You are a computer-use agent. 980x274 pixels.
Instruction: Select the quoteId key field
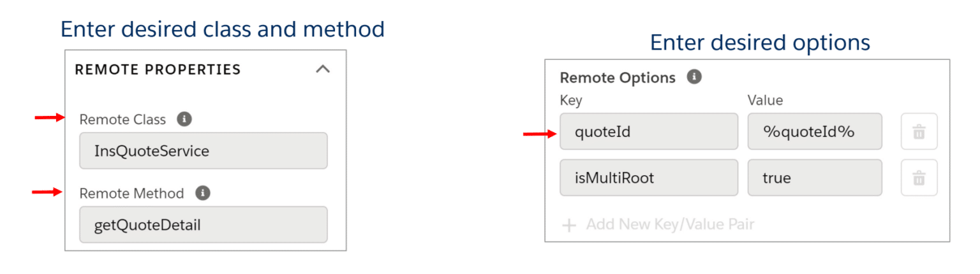pos(648,132)
